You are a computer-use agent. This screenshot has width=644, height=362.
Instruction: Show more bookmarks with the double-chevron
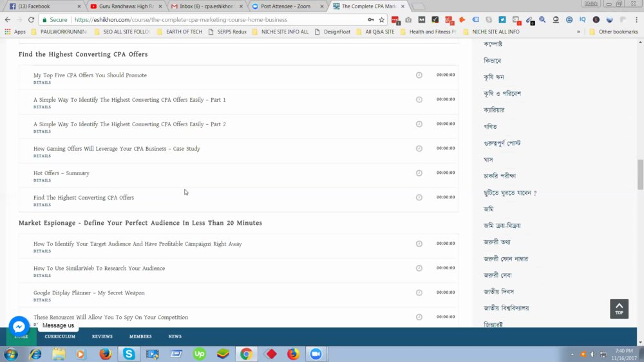pyautogui.click(x=578, y=32)
